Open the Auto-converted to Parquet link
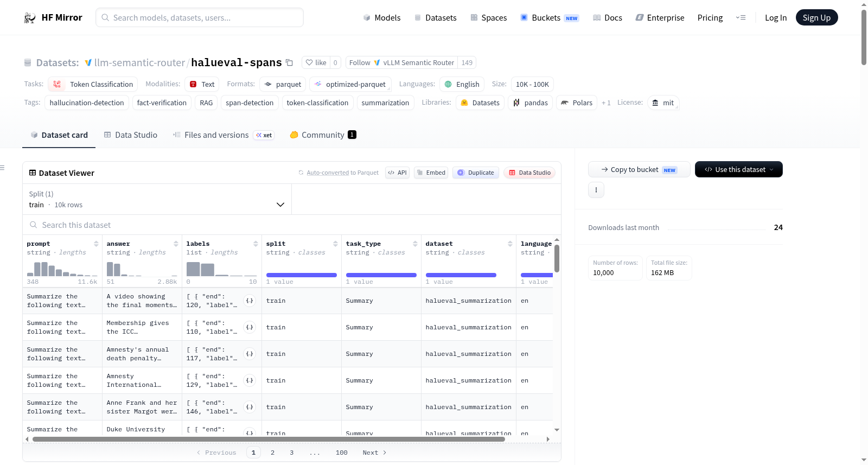 pos(328,173)
